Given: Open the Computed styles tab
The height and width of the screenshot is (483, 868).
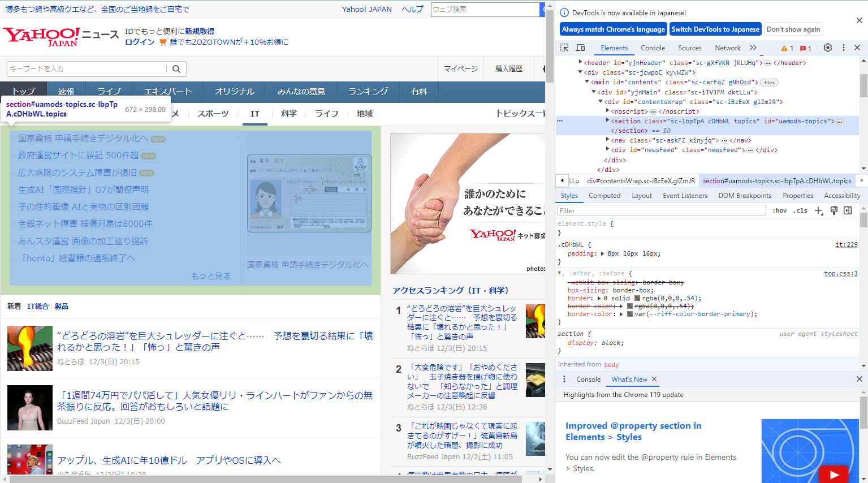Looking at the screenshot, I should (x=604, y=196).
